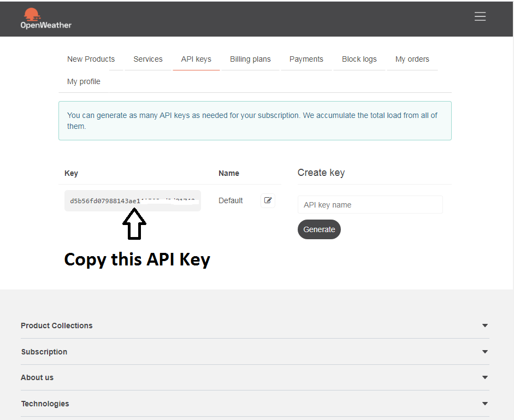Viewport: 514px width, 420px height.
Task: Open the Payments tab
Action: 306,59
